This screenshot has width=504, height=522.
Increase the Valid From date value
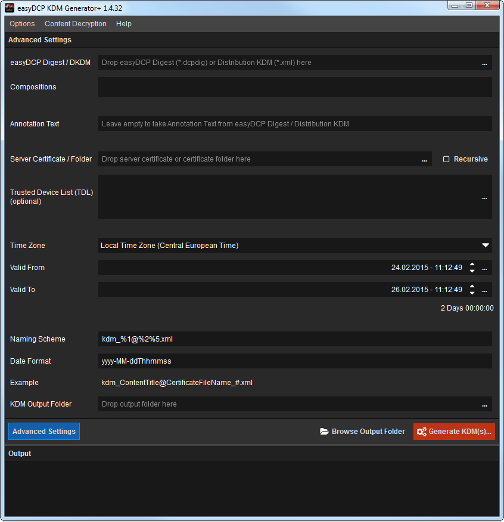coord(472,264)
